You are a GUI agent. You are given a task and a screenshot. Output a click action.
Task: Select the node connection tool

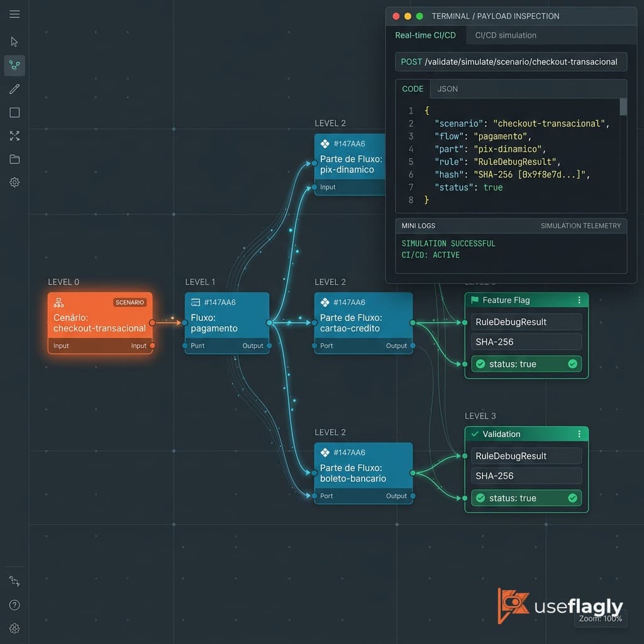point(14,65)
